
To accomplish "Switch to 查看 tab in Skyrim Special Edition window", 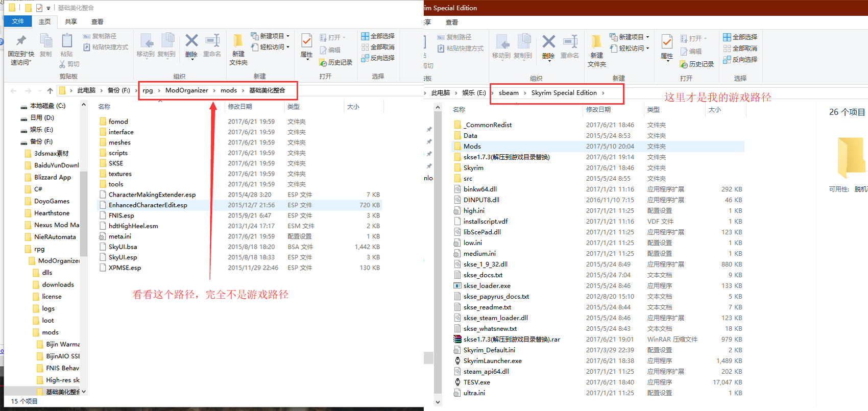I will (x=452, y=22).
